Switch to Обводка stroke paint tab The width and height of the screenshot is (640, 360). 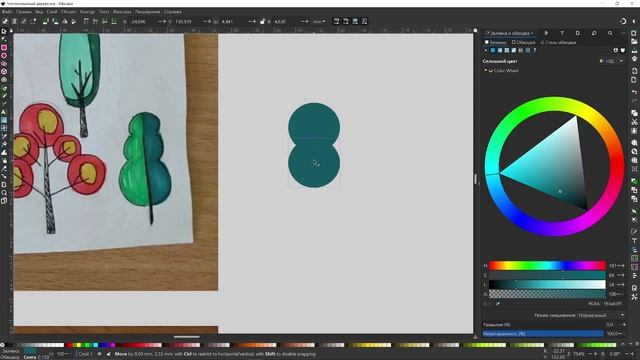pyautogui.click(x=523, y=42)
